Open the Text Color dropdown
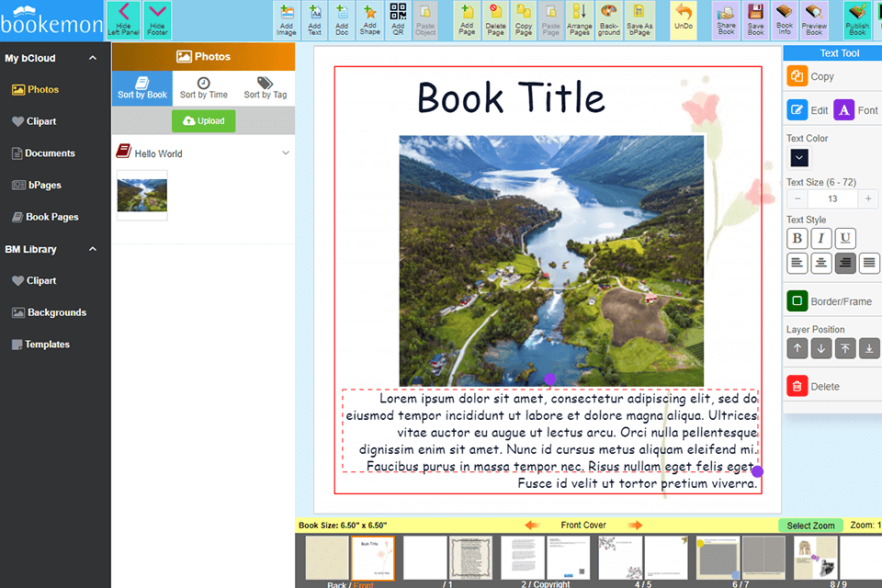The width and height of the screenshot is (882, 588). 798,157
